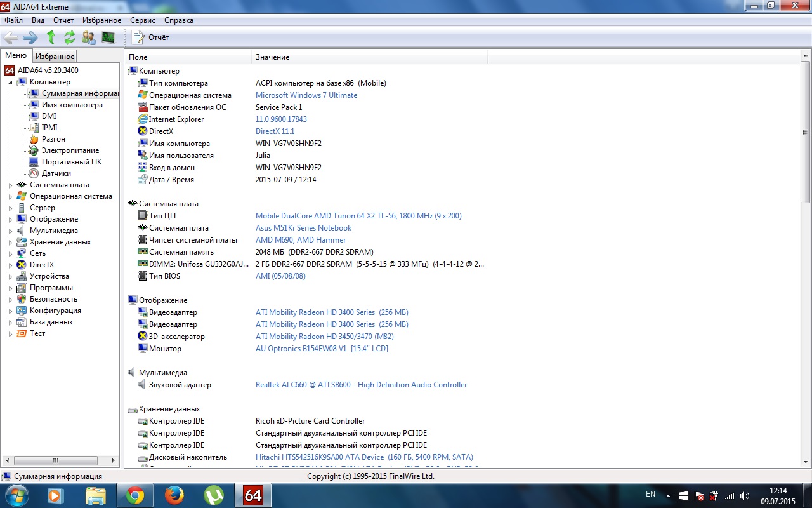Open Датчики sensors item in tree
This screenshot has height=508, width=812.
[x=56, y=173]
